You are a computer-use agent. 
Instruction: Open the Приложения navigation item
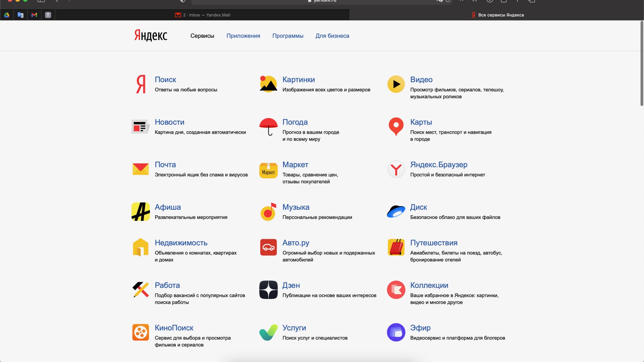pyautogui.click(x=243, y=36)
